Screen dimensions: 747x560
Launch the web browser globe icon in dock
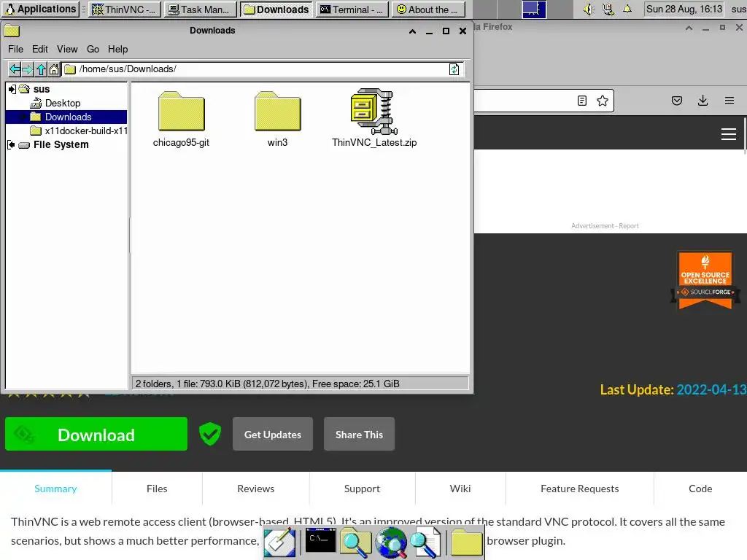tap(391, 542)
